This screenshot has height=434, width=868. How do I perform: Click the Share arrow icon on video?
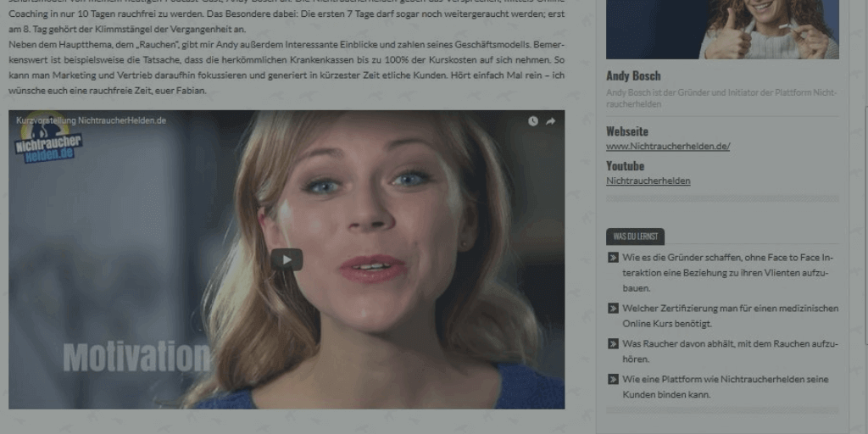(550, 121)
